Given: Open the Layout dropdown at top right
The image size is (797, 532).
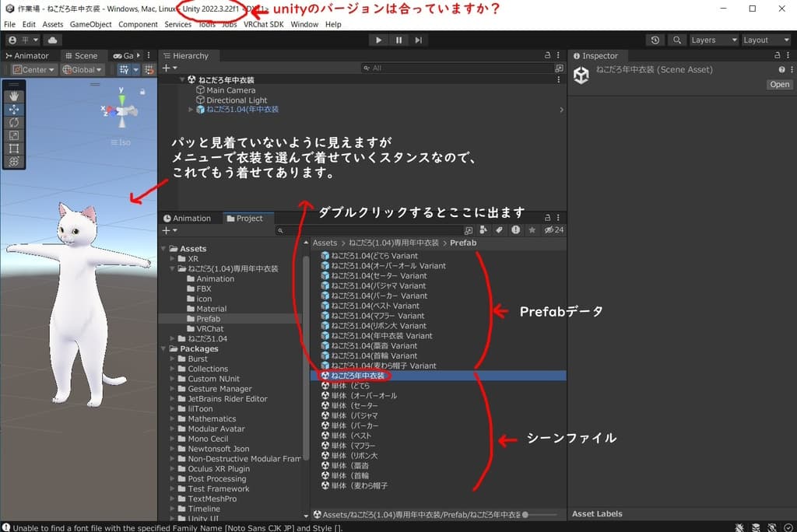Looking at the screenshot, I should [x=765, y=39].
